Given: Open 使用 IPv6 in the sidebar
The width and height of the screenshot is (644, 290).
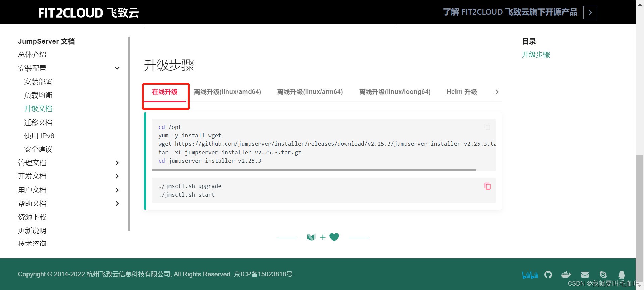Looking at the screenshot, I should click(39, 136).
